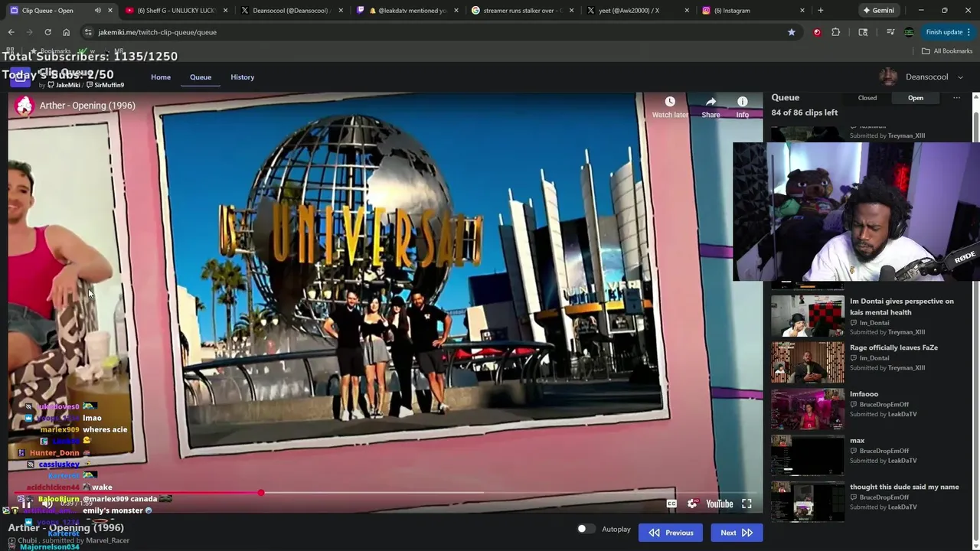Go to the browser home page

[66, 32]
